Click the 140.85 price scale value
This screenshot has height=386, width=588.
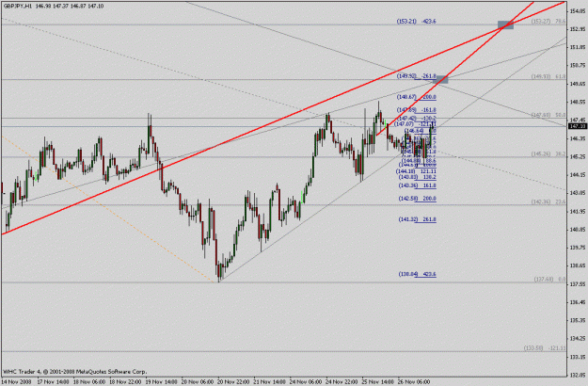[x=578, y=229]
